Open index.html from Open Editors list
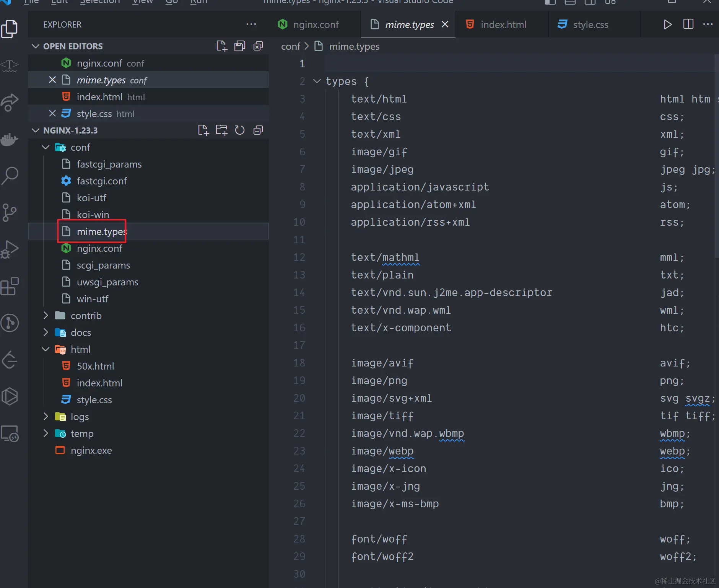This screenshot has height=588, width=719. click(x=148, y=96)
